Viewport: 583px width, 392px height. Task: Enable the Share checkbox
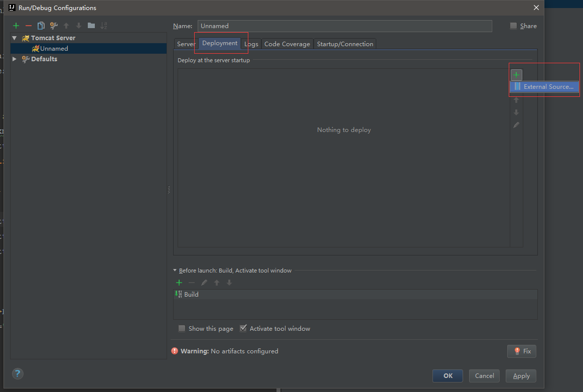click(x=513, y=26)
